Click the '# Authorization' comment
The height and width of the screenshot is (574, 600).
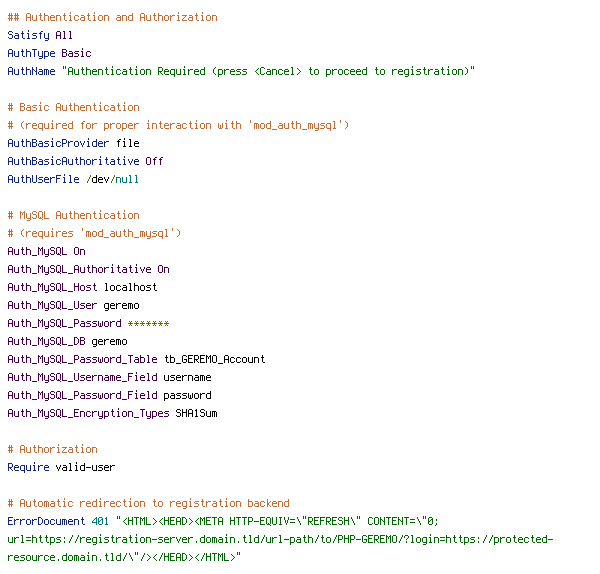[52, 449]
